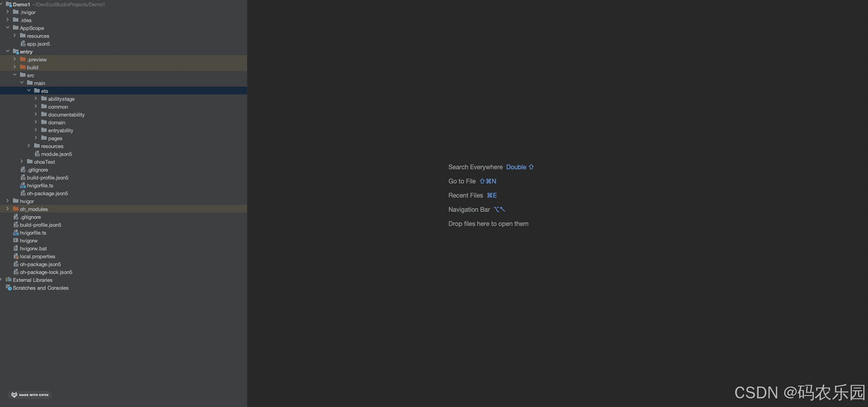Collapse the ets folder arrow
The image size is (868, 407).
29,91
